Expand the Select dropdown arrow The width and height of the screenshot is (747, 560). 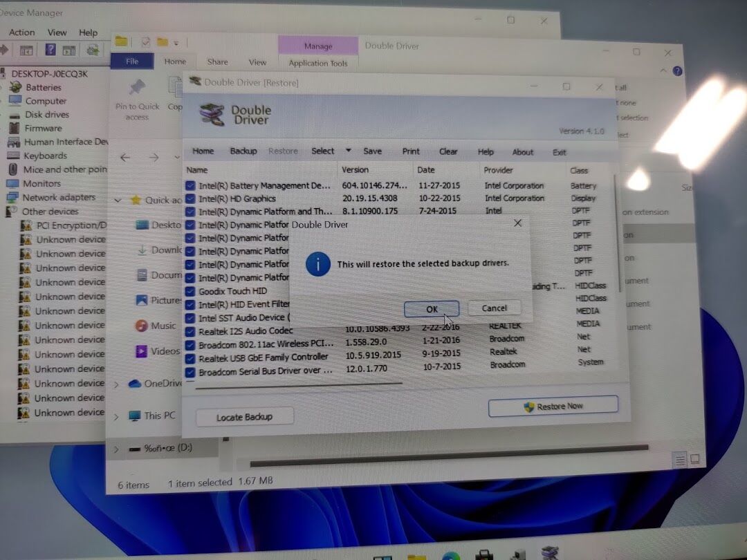(x=348, y=151)
